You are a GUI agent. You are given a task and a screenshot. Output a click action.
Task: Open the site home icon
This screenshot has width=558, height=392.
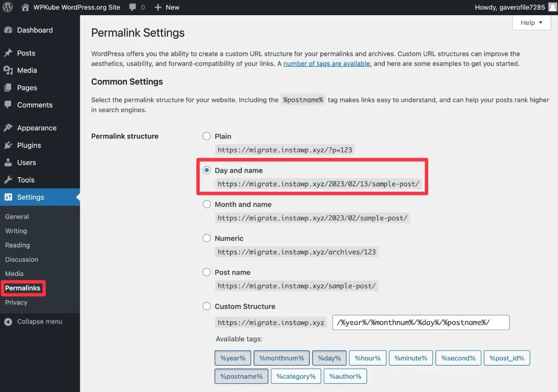25,7
